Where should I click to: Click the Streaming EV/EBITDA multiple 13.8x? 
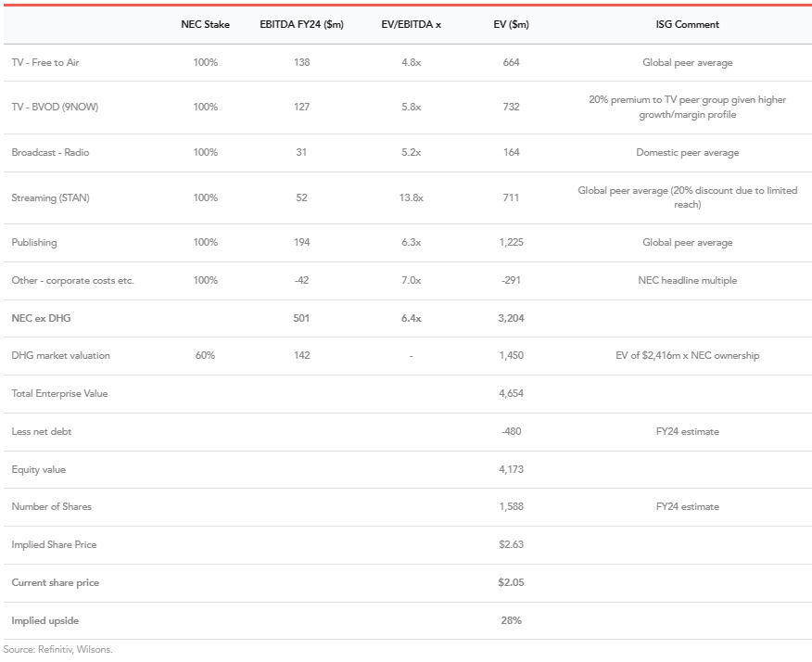point(411,197)
